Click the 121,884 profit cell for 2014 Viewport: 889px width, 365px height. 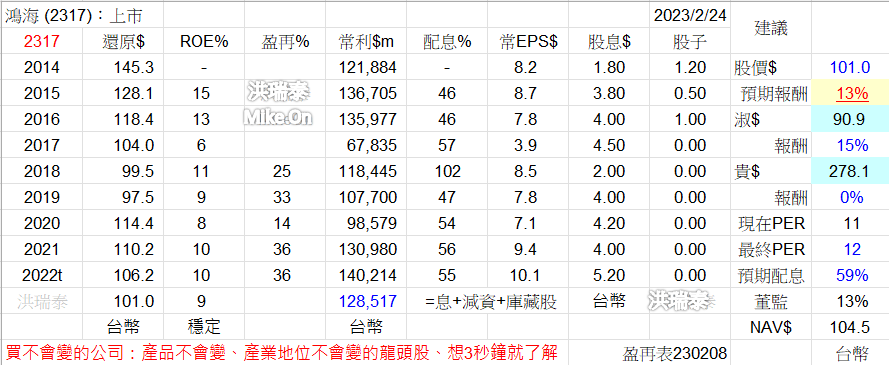coord(368,67)
